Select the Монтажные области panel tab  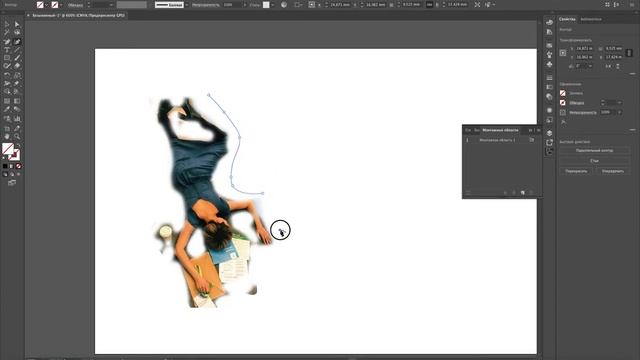[500, 130]
